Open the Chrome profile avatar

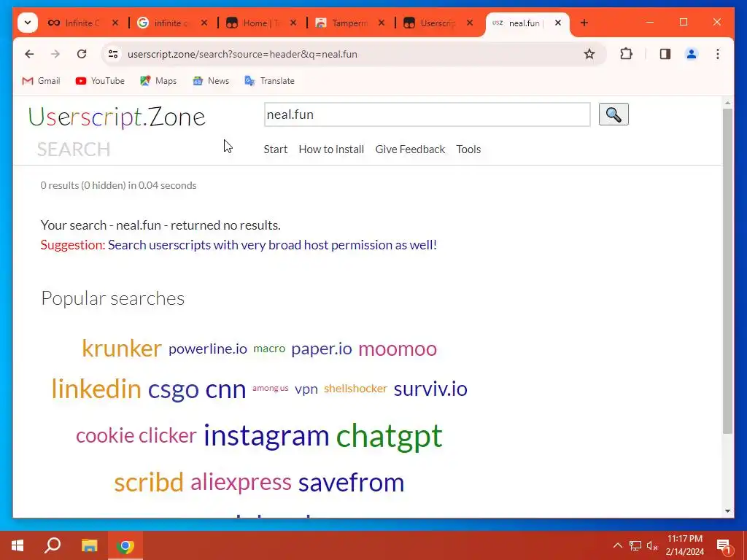[692, 54]
